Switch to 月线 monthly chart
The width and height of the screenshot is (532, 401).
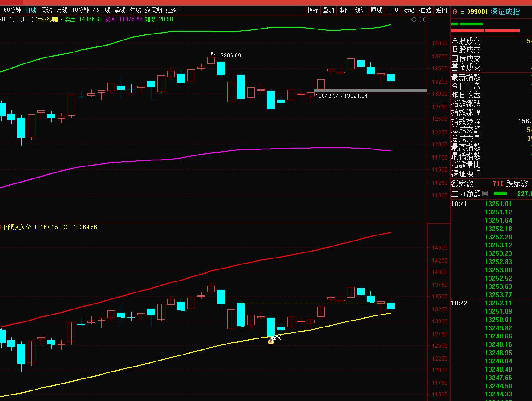coord(62,10)
